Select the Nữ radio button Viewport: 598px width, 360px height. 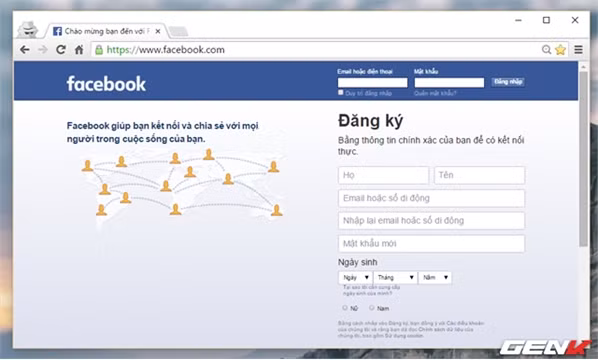pos(345,307)
